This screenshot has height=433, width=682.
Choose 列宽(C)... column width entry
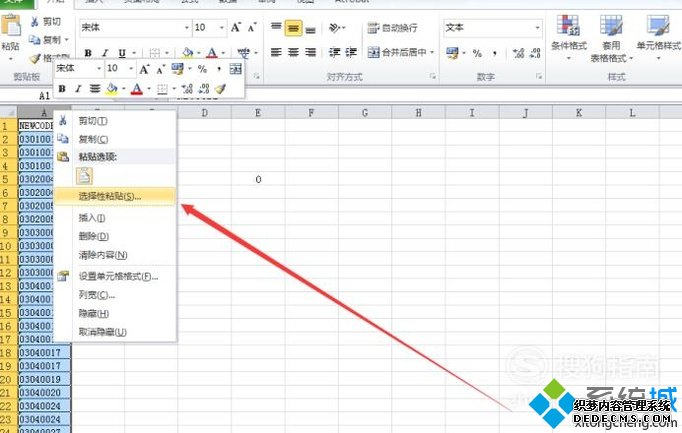point(116,295)
